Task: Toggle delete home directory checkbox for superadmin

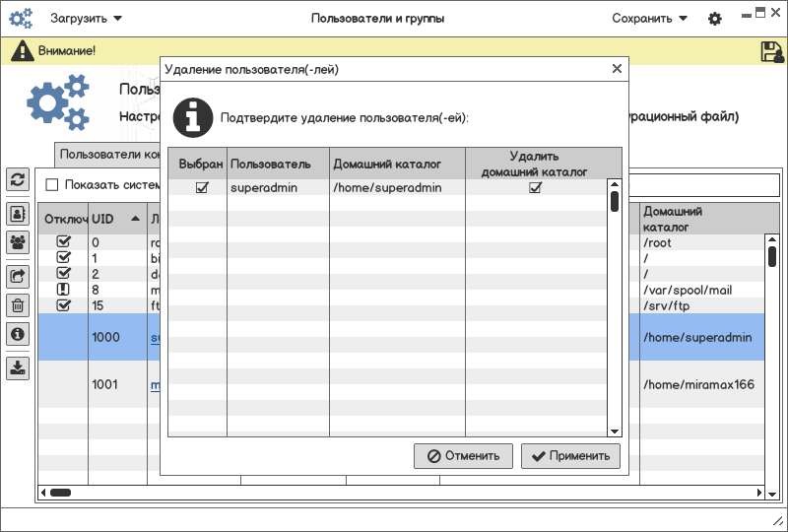Action: point(535,188)
